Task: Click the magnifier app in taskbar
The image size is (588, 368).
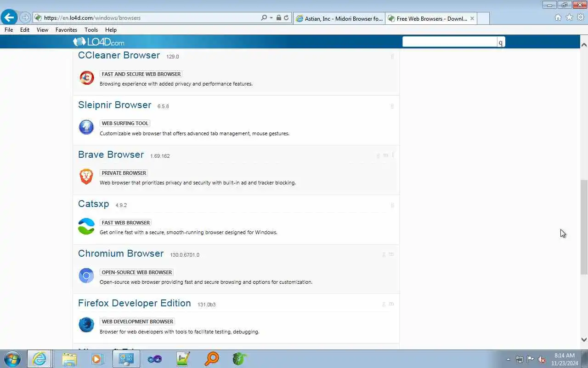Action: (212, 359)
